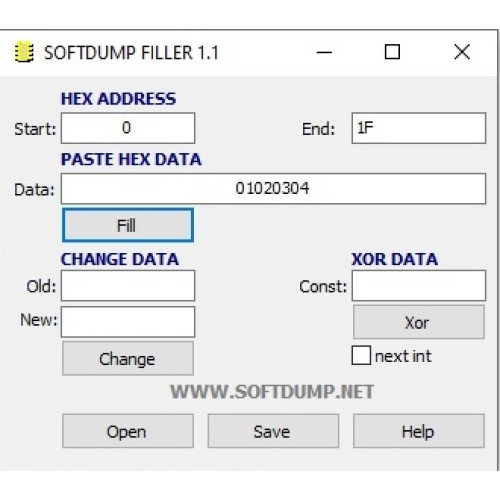Image resolution: width=500 pixels, height=500 pixels.
Task: Save the dump file
Action: click(273, 431)
